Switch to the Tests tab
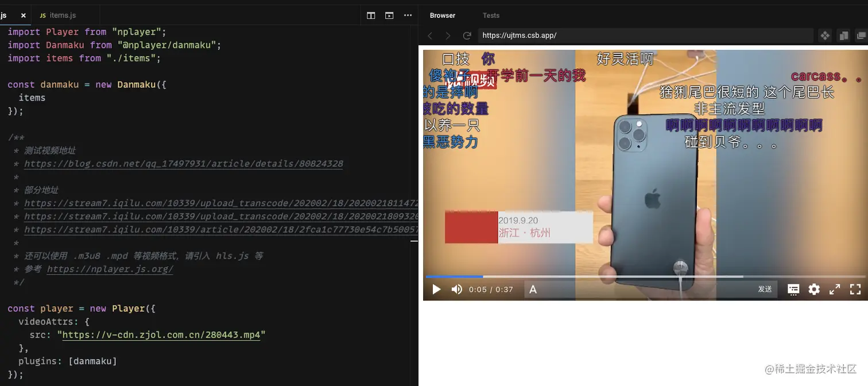This screenshot has height=386, width=868. (x=491, y=16)
